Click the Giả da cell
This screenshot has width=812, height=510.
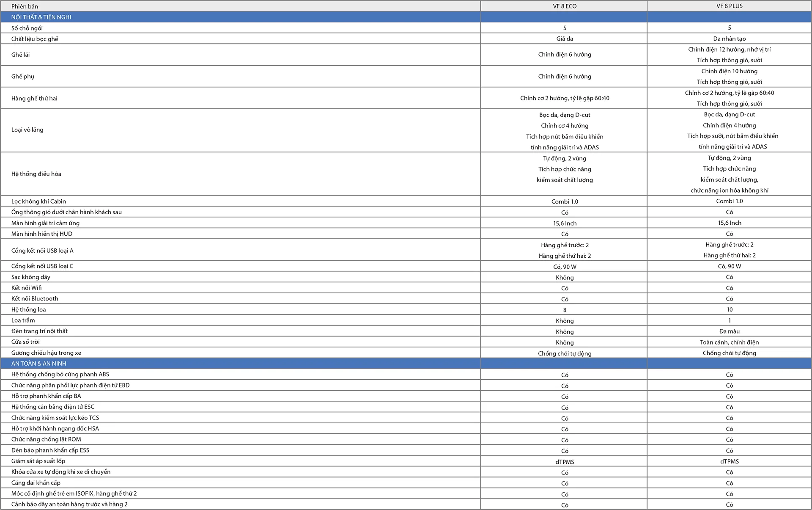pyautogui.click(x=564, y=39)
